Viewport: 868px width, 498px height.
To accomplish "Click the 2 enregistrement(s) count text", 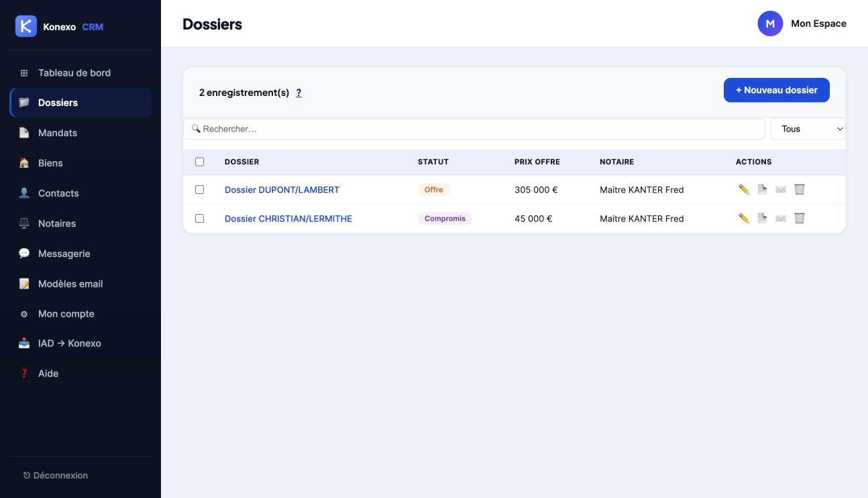I will [244, 93].
